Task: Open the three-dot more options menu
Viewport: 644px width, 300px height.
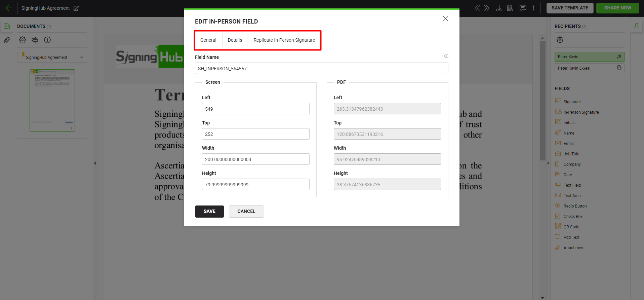Action: pyautogui.click(x=533, y=8)
